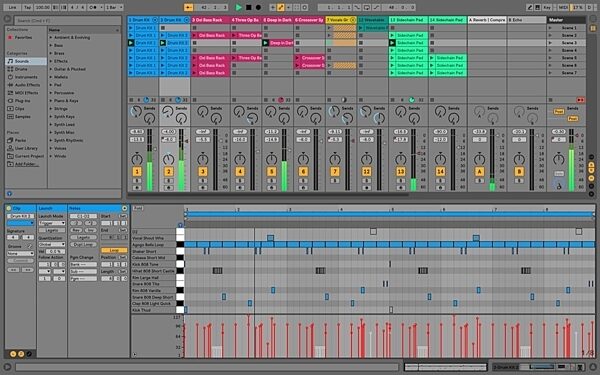Adjust the track 4 pan knob
This screenshot has height=375, width=600.
click(240, 158)
